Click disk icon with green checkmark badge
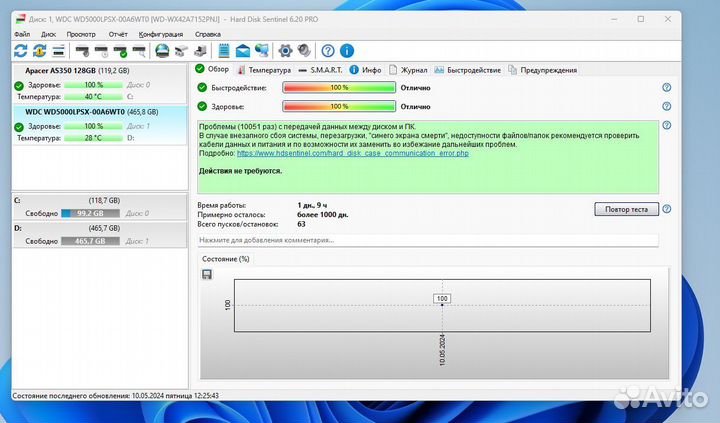Viewport: 720px width, 423px height. (120, 51)
